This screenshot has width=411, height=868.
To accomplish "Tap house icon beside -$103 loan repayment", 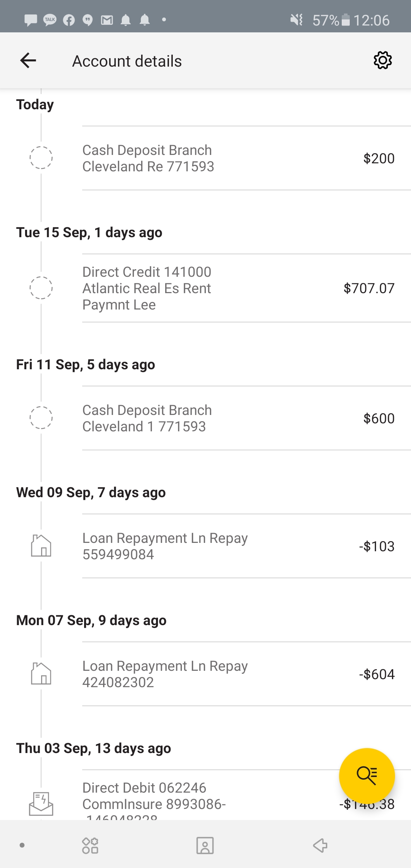I will click(x=41, y=546).
